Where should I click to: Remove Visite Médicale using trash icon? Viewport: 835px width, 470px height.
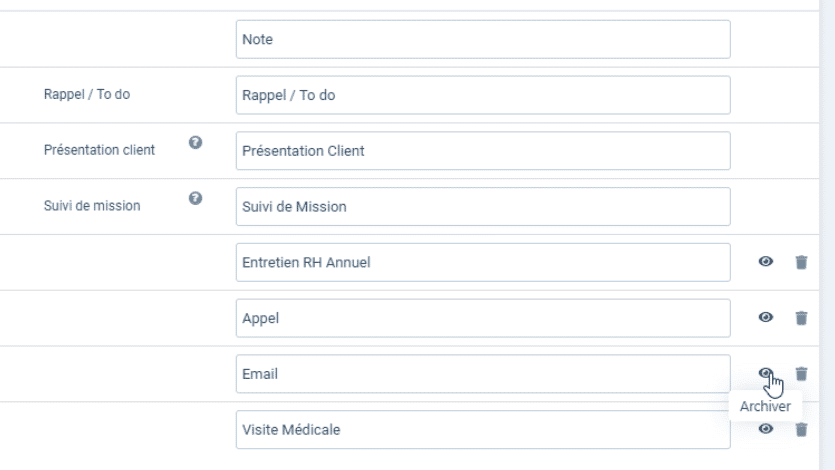[x=801, y=430]
